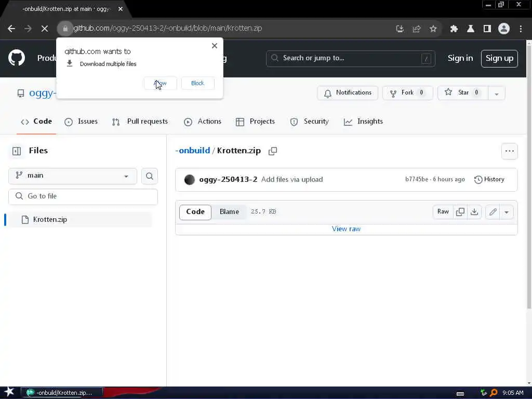
Task: Switch to the Projects tab
Action: (x=255, y=122)
